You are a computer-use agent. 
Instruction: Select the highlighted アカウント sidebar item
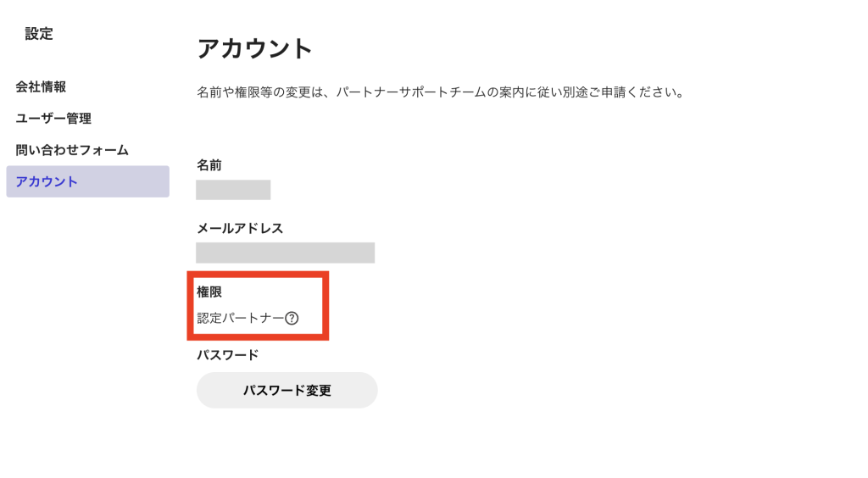(x=87, y=181)
